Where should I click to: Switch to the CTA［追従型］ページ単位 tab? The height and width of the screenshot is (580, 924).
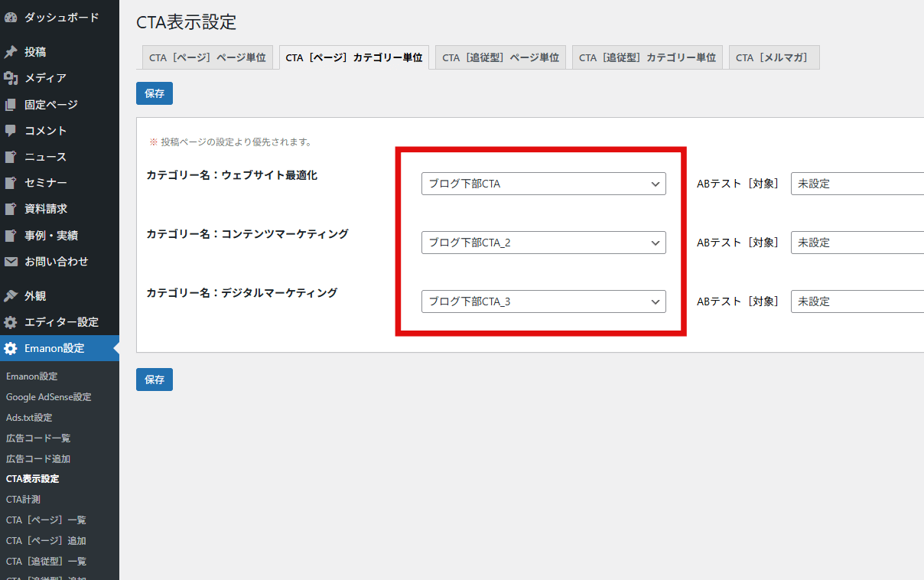coord(499,57)
